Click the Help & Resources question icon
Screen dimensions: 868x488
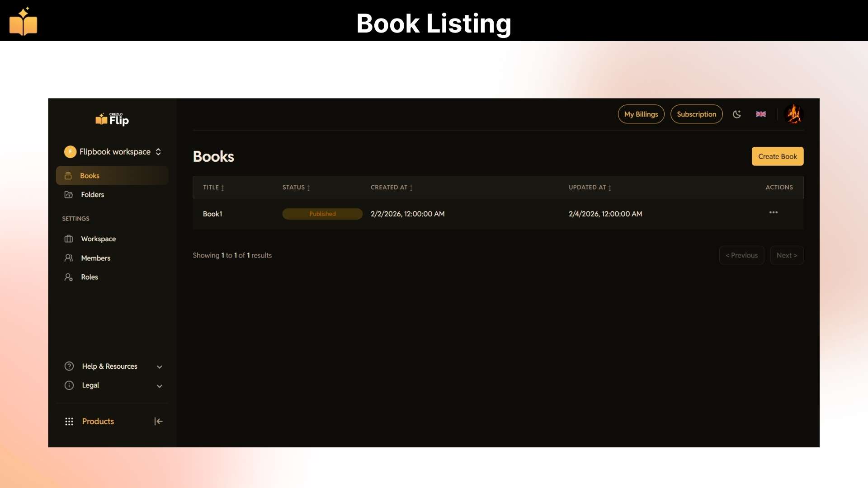(69, 366)
